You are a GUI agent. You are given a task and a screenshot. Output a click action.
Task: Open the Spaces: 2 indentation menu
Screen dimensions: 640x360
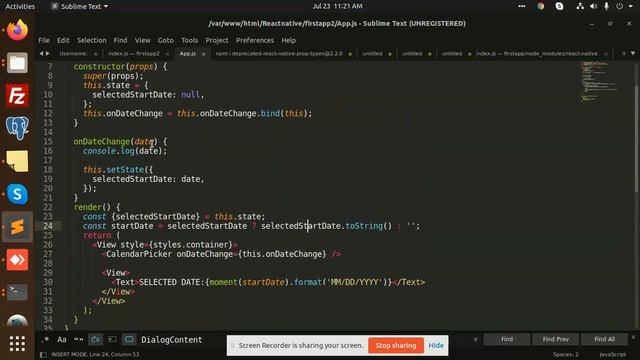(566, 355)
